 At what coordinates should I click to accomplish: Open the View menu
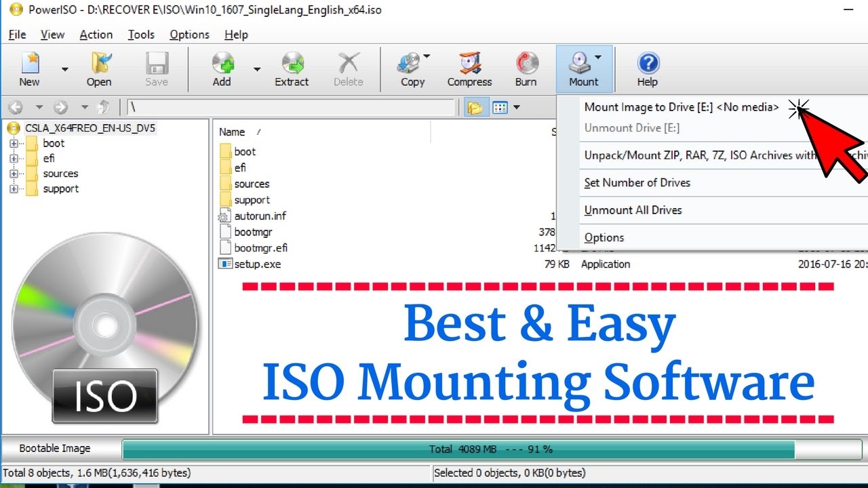pos(52,35)
